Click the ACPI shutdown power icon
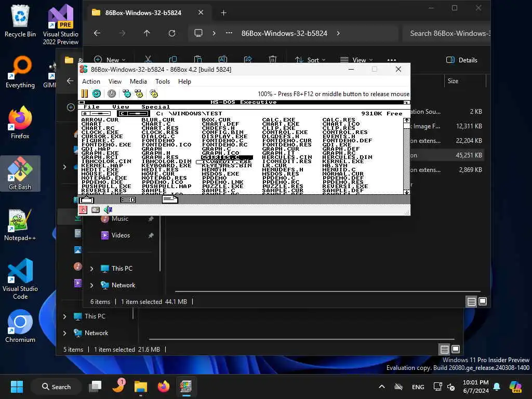The image size is (532, 399). click(x=112, y=94)
